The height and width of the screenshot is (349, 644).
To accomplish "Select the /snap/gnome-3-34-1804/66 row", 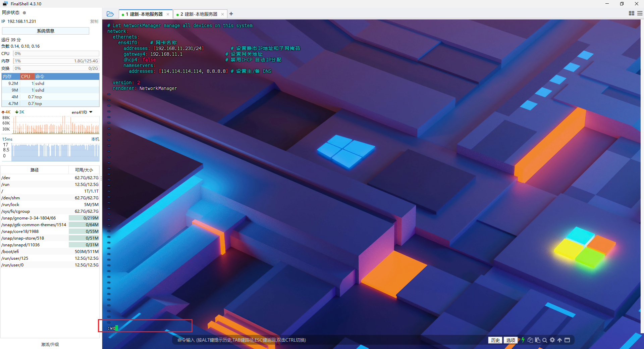I will click(50, 218).
